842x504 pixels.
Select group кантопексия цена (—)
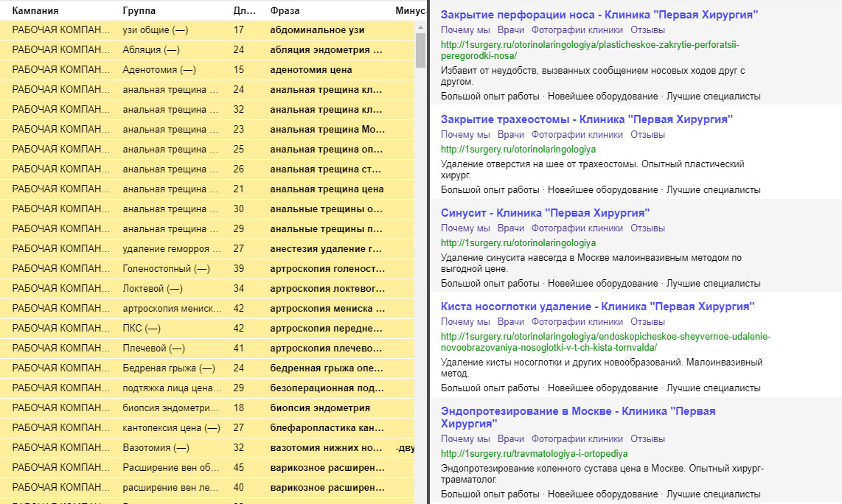[171, 428]
